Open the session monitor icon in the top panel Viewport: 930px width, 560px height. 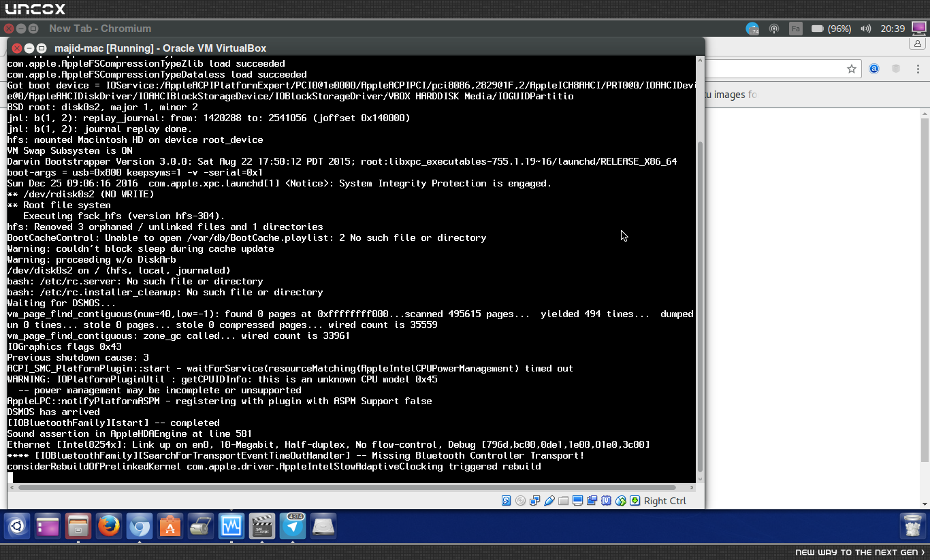(x=918, y=29)
